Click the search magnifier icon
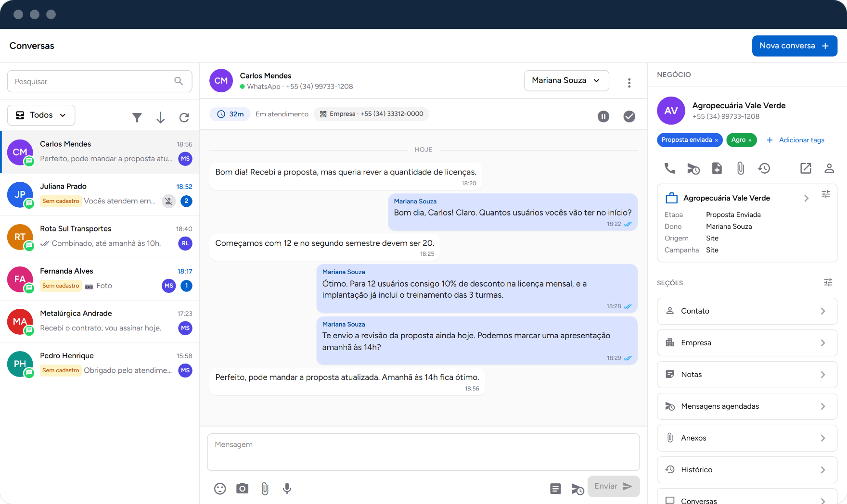847x504 pixels. 179,81
